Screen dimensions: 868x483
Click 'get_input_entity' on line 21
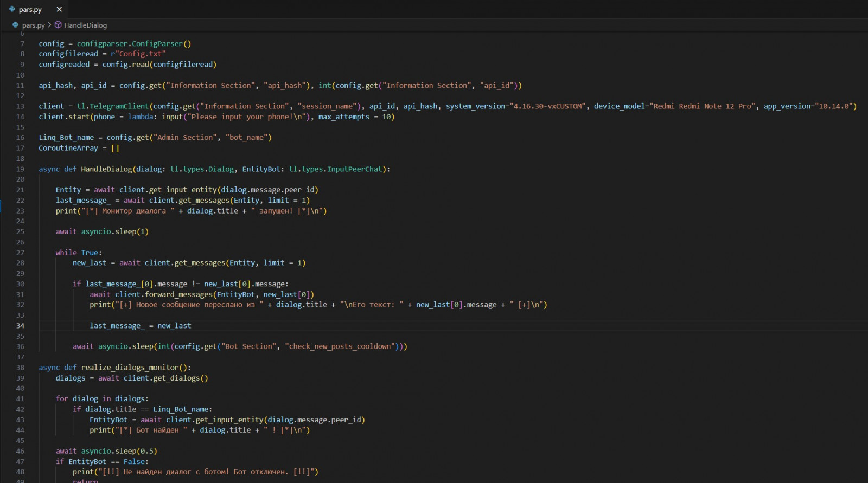(x=183, y=190)
